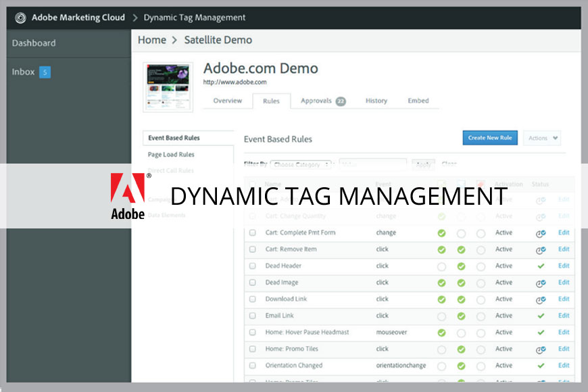Tick checkbox for Cart: Remove Item
Viewport: 588px width, 392px height.
252,249
